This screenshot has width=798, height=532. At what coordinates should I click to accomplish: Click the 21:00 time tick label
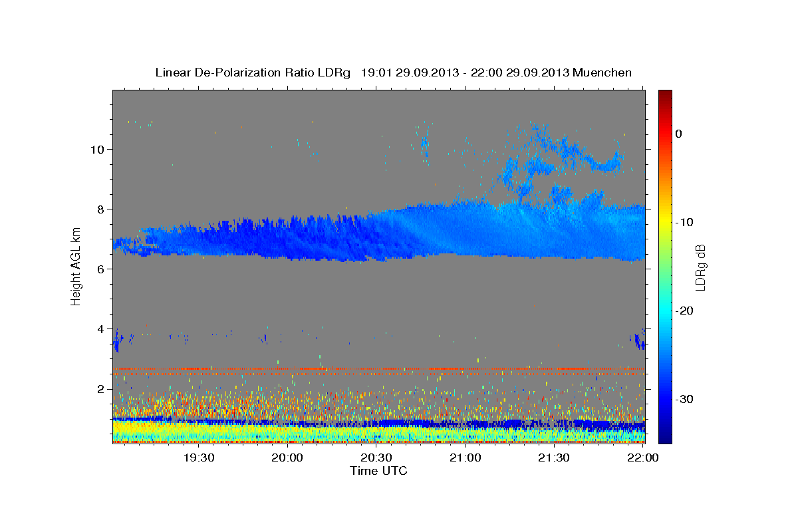465,458
